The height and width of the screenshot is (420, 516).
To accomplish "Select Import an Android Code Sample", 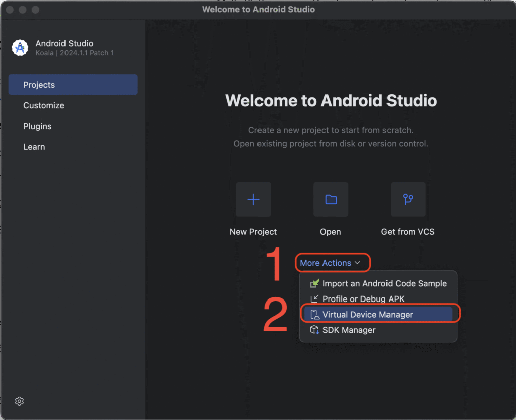I will tap(378, 283).
